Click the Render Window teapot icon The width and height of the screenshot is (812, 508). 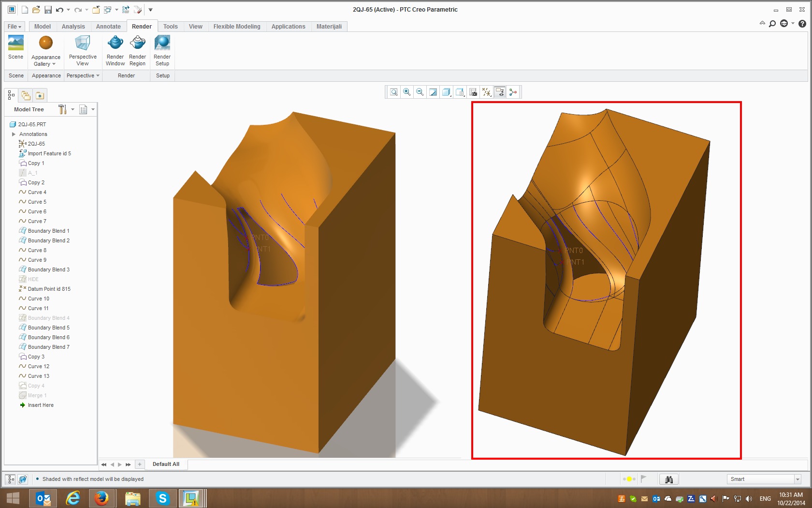tap(115, 43)
